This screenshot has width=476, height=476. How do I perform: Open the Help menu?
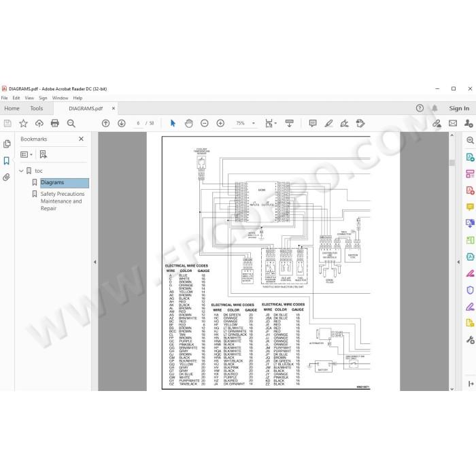coord(78,98)
